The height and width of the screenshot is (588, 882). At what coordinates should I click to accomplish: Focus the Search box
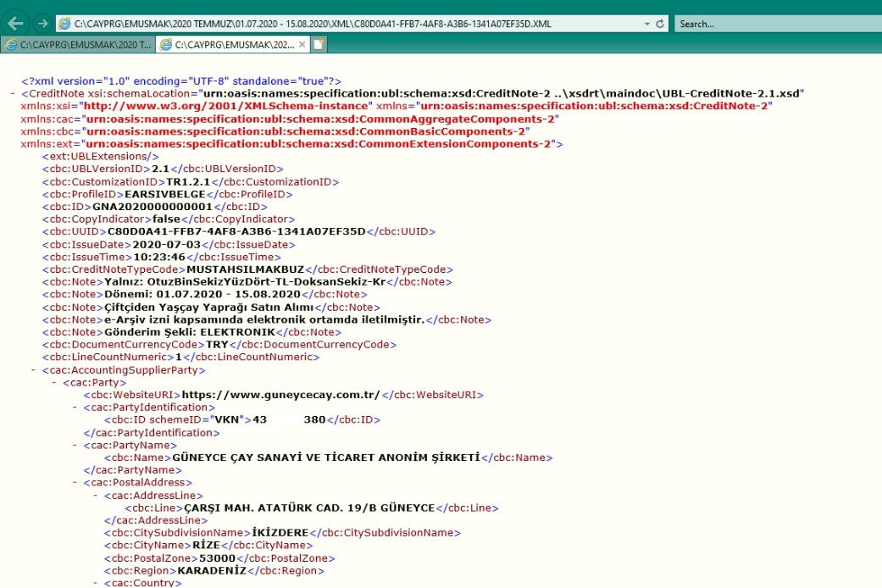click(778, 24)
